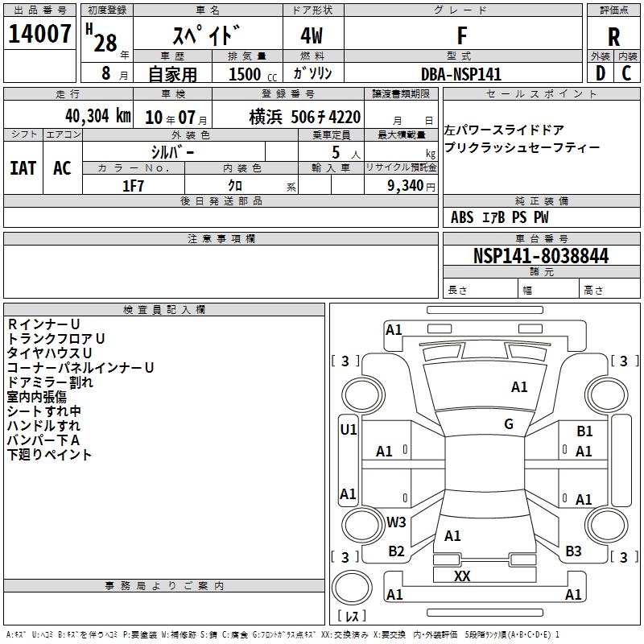Image resolution: width=644 pixels, height=644 pixels.
Task: Click the lot number 14007
Action: coord(39,34)
